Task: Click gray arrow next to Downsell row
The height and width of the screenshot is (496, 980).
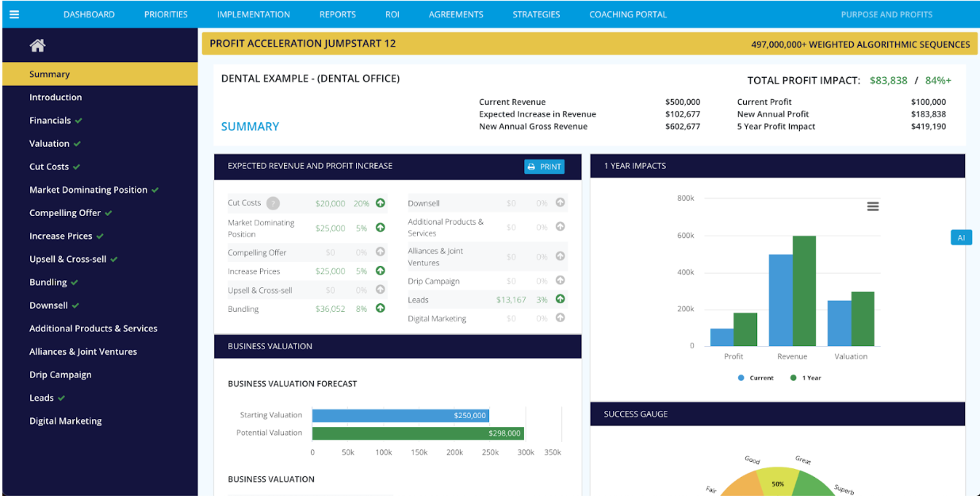Action: pyautogui.click(x=561, y=203)
